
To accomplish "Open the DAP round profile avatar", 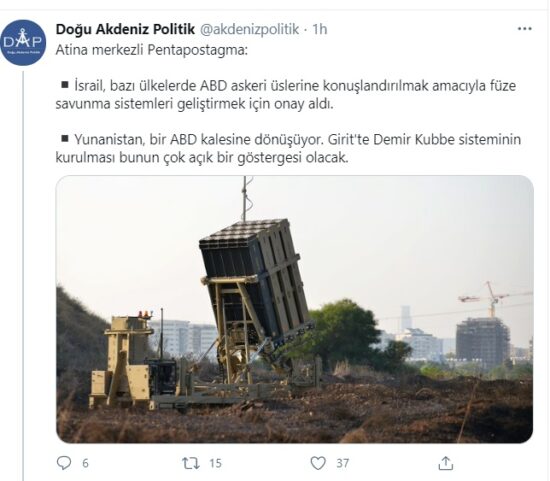I will [x=23, y=42].
